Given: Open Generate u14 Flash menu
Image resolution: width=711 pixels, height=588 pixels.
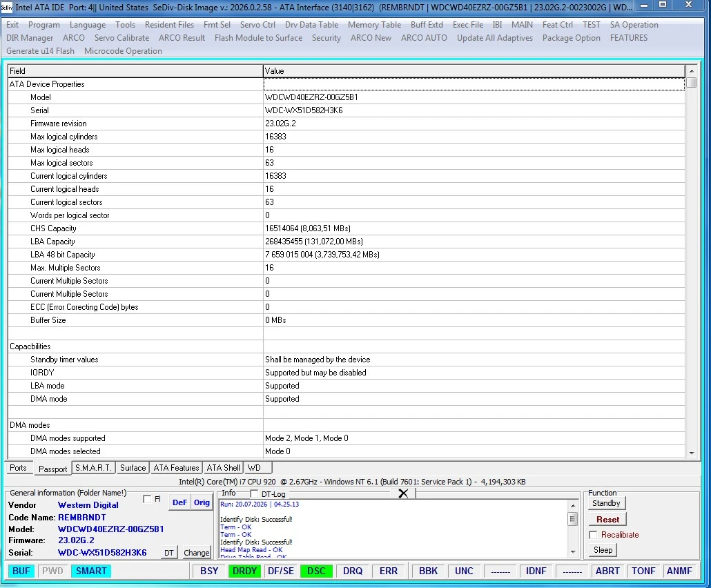Looking at the screenshot, I should pyautogui.click(x=40, y=51).
